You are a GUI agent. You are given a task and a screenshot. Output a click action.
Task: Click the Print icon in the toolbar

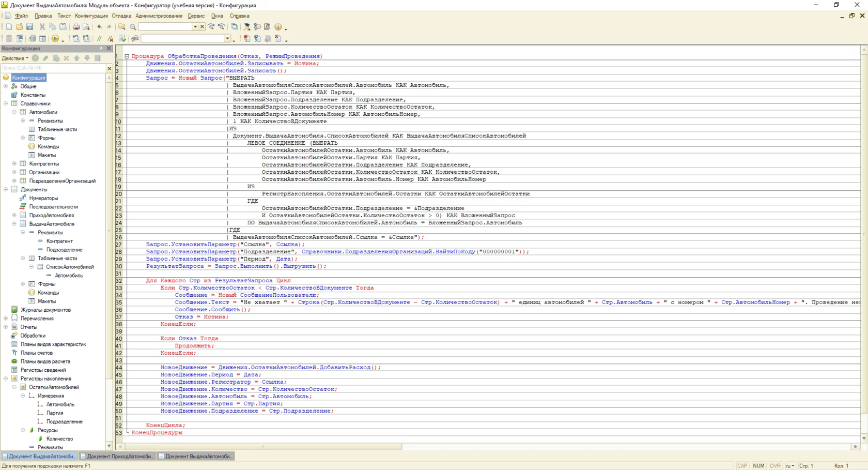tap(76, 27)
